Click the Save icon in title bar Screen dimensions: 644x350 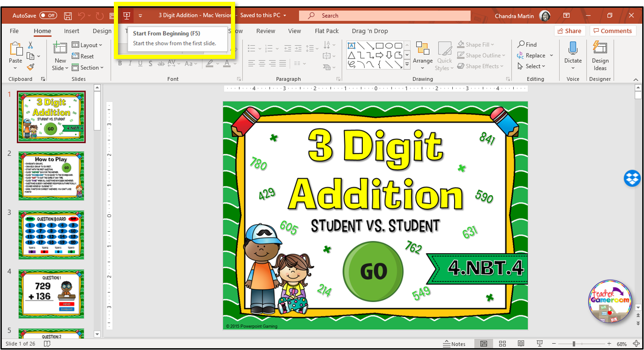coord(68,16)
